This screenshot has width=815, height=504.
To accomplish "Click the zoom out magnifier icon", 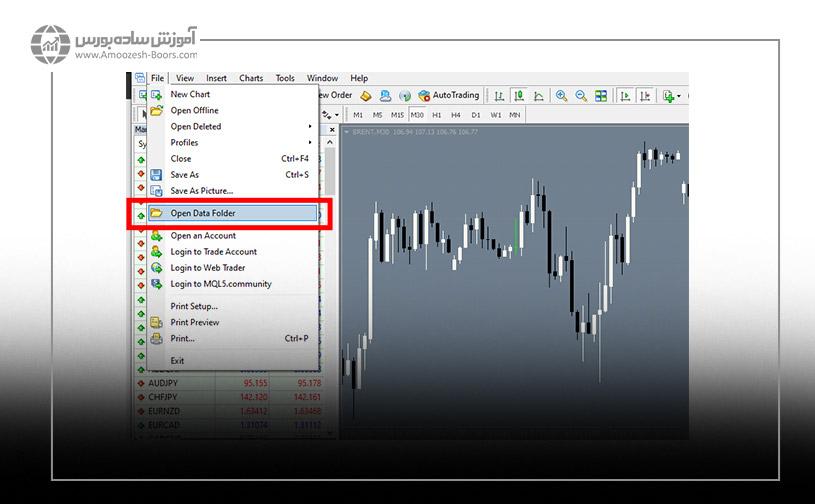I will pos(581,96).
